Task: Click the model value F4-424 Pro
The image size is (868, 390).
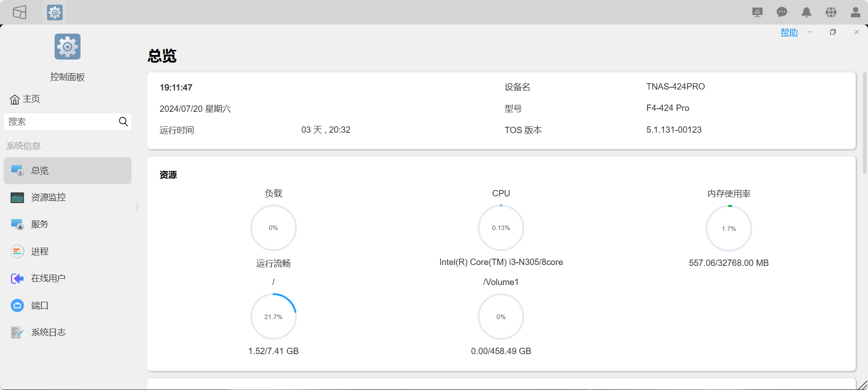Action: pyautogui.click(x=668, y=108)
